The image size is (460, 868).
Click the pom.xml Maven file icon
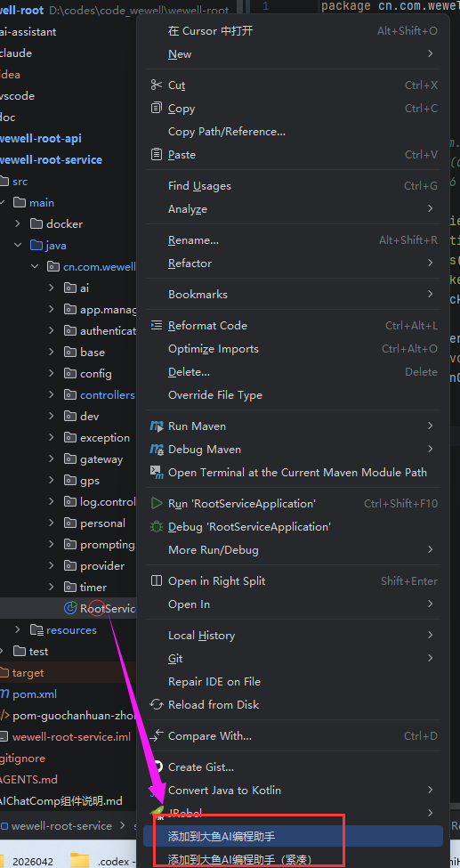4,694
